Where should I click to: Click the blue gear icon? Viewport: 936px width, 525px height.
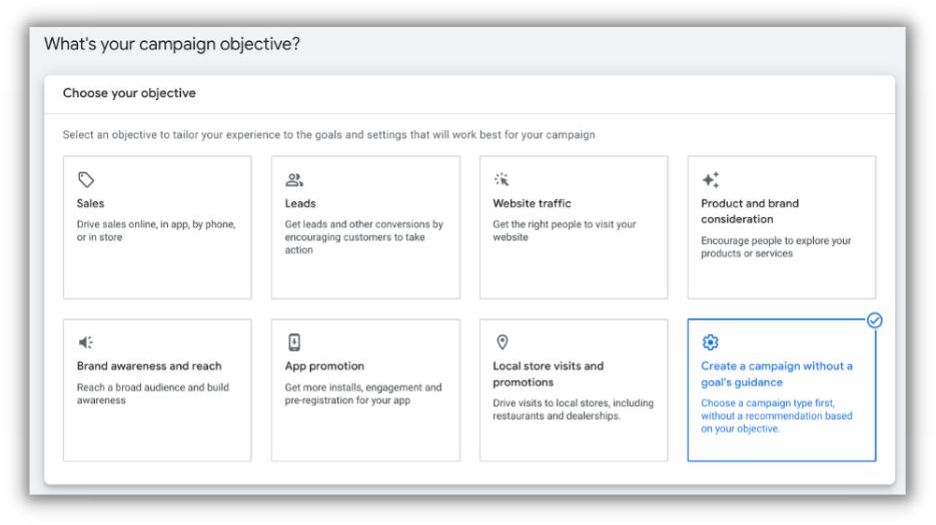[710, 343]
